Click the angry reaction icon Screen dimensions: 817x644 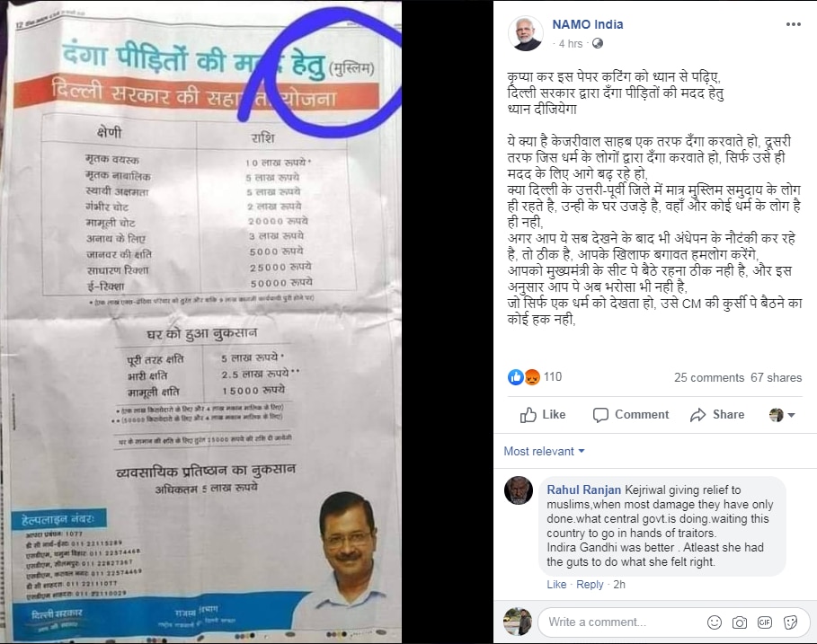[x=532, y=377]
